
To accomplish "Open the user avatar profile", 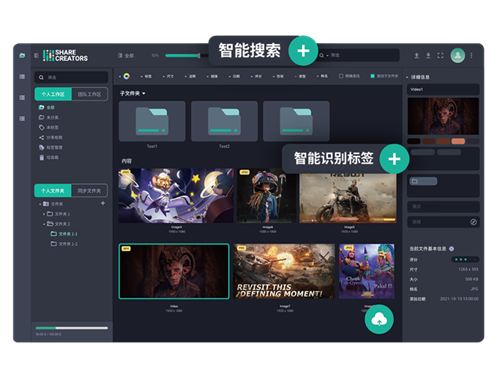I will pos(458,56).
